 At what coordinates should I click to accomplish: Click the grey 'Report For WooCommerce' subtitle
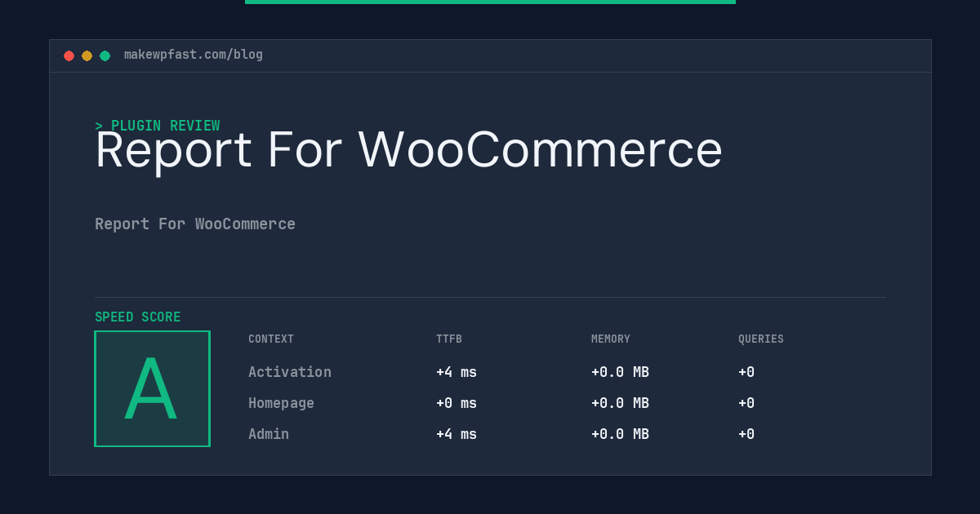point(195,224)
